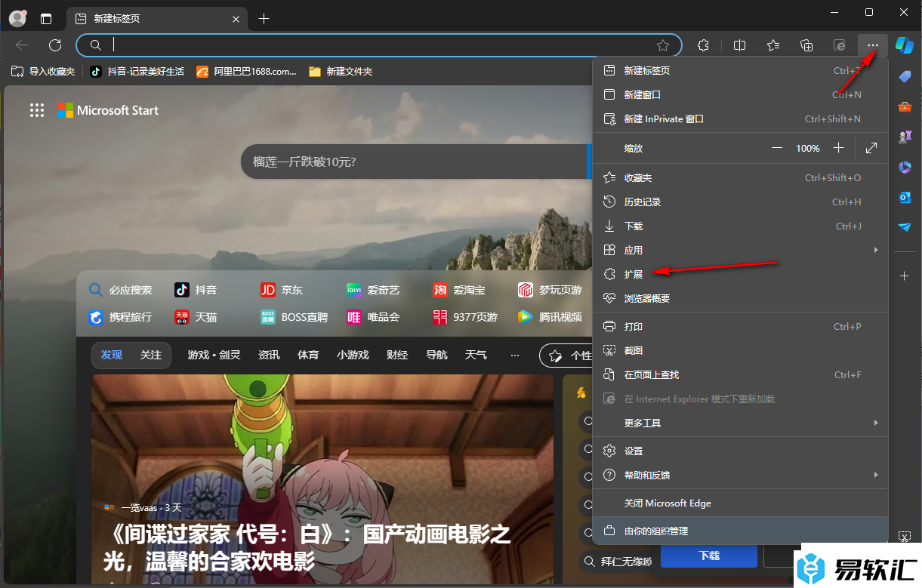This screenshot has height=588, width=922.
Task: Select 新建窗口 menu entry
Action: tap(741, 94)
